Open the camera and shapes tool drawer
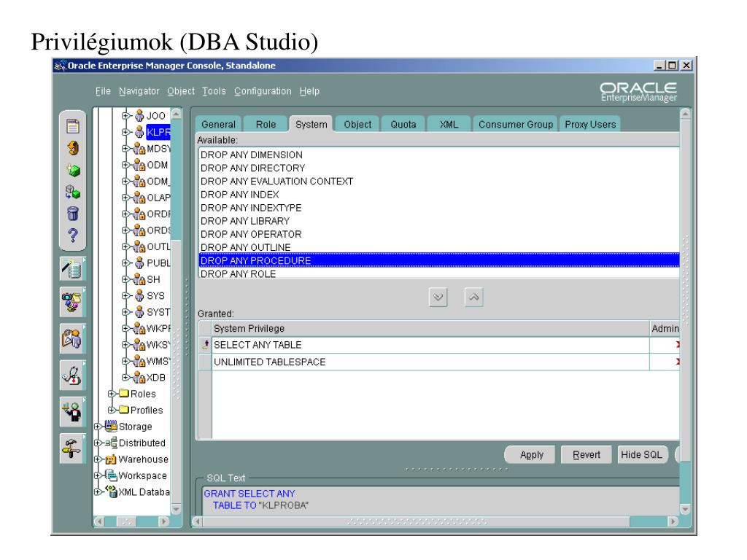 [72, 302]
